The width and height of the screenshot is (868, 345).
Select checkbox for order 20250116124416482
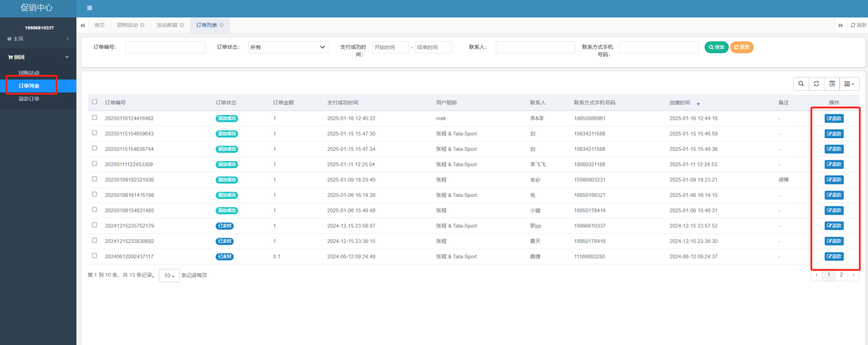tap(94, 118)
